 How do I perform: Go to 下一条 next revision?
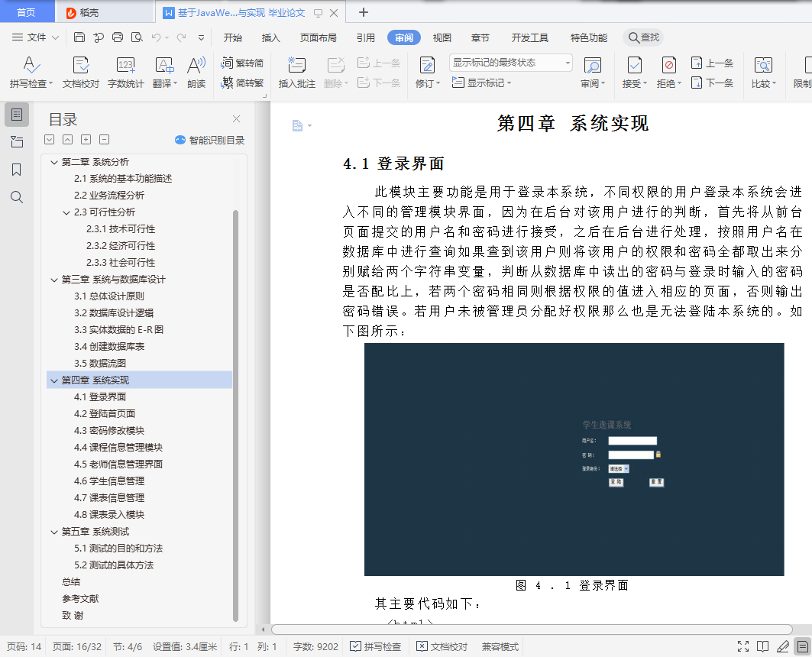712,83
